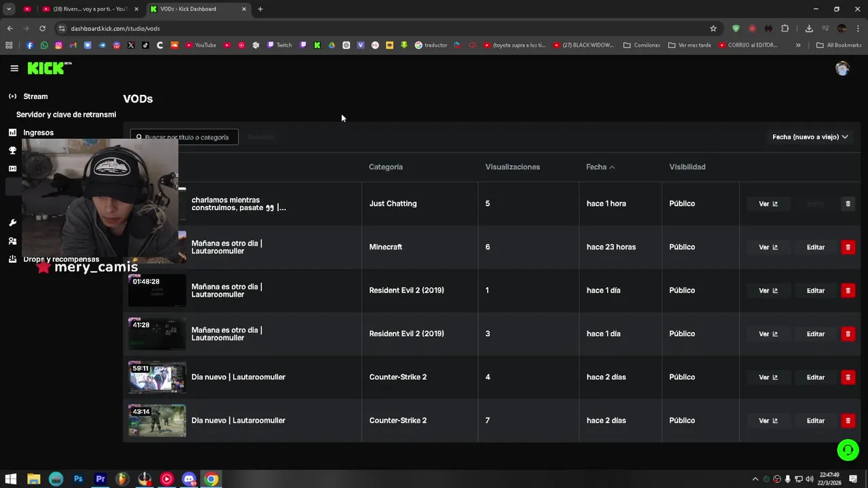Open Chrome extensions puzzle icon

click(x=785, y=28)
